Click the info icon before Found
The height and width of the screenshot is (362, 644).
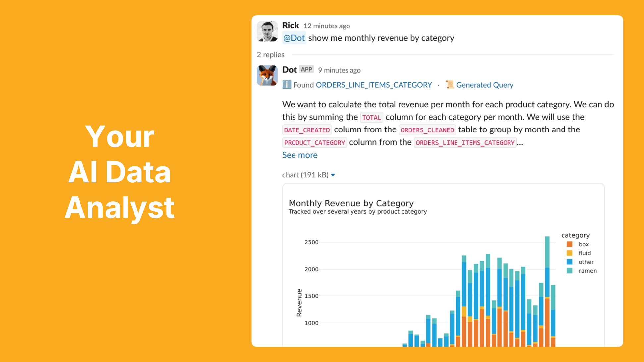(287, 85)
